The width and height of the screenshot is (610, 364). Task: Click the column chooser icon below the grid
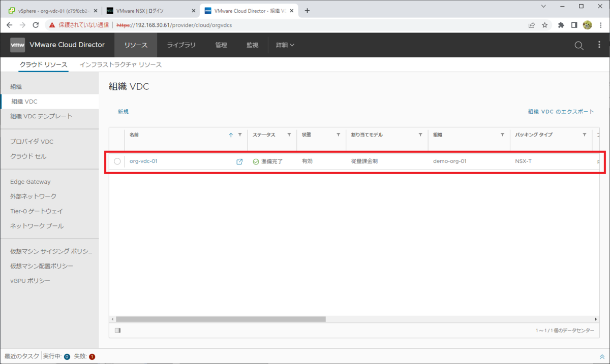[x=118, y=330]
